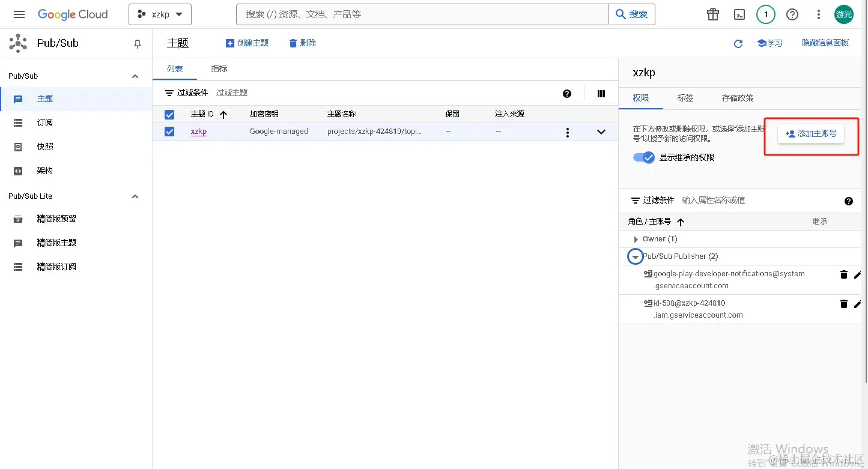
Task: Open the topics filter help icon
Action: 567,93
